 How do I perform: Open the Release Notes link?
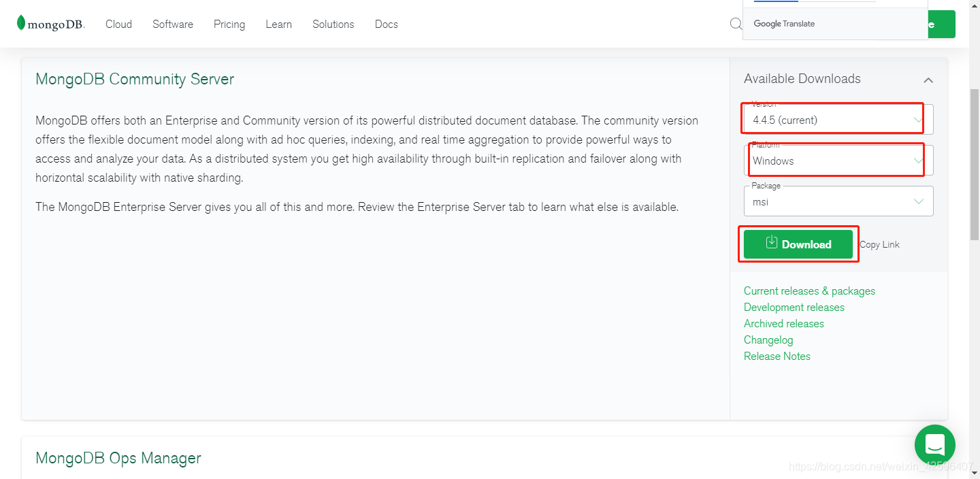777,357
